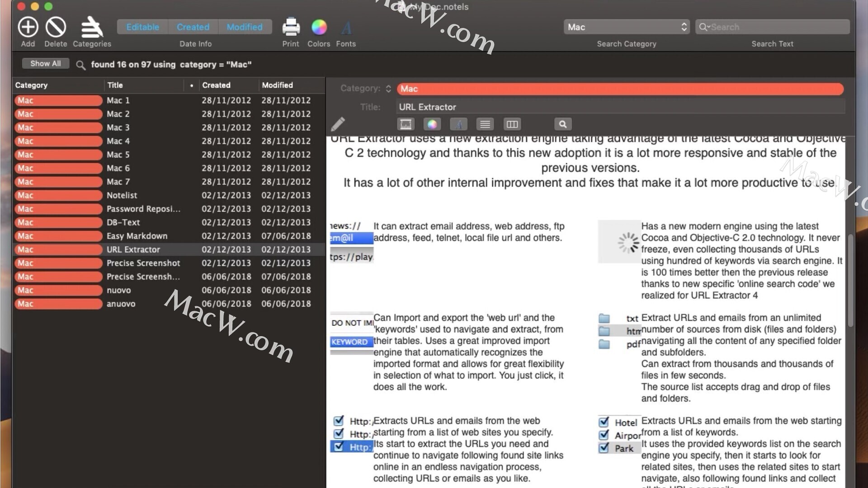Screen dimensions: 868x488
Task: Toggle the Park checkbox
Action: coord(604,448)
